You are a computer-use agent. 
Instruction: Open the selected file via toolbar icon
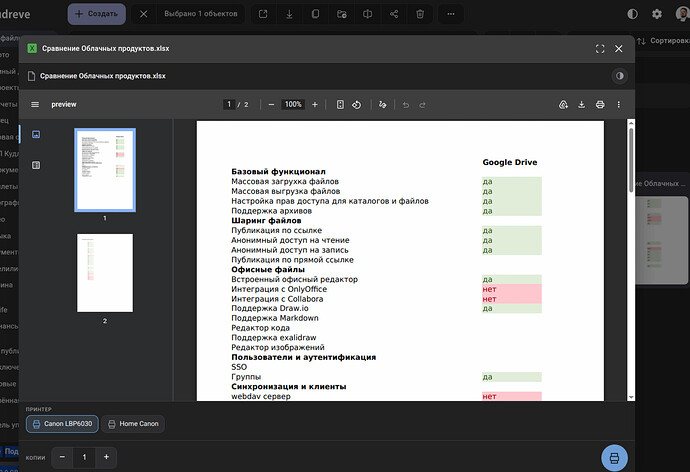click(263, 14)
